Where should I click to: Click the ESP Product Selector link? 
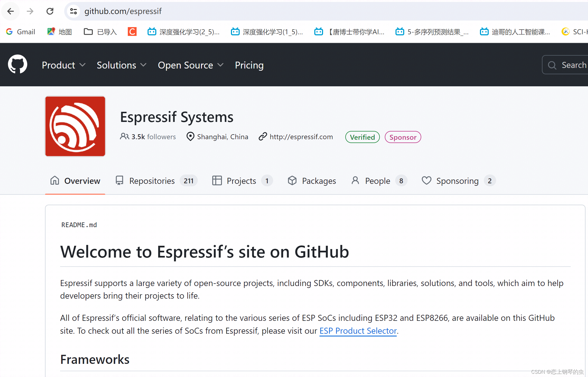pyautogui.click(x=351, y=330)
